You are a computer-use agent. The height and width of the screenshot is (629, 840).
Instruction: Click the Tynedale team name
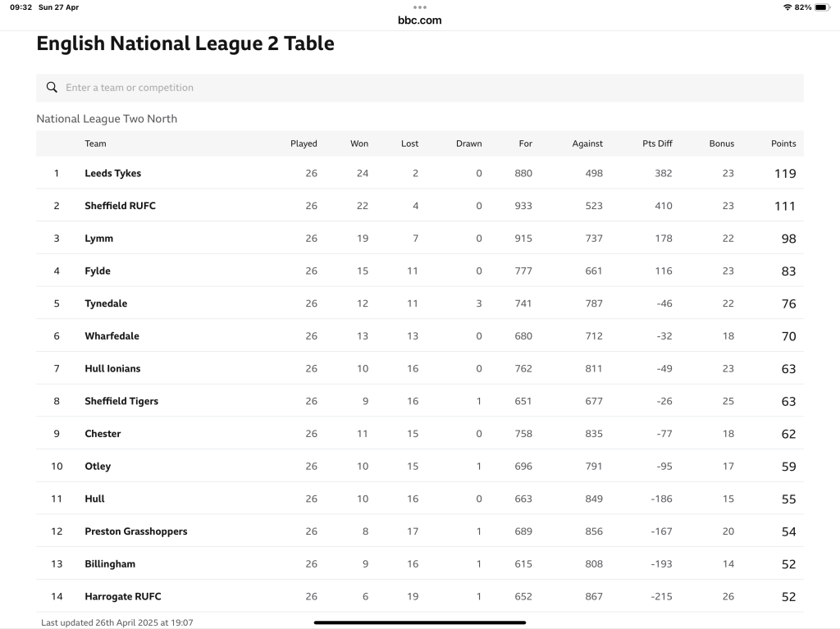(106, 303)
